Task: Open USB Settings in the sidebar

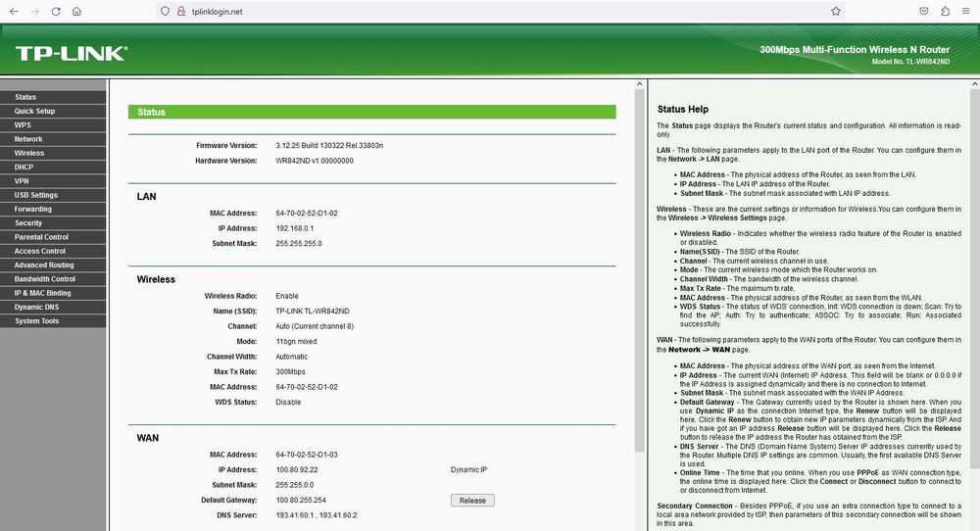Action: point(53,195)
